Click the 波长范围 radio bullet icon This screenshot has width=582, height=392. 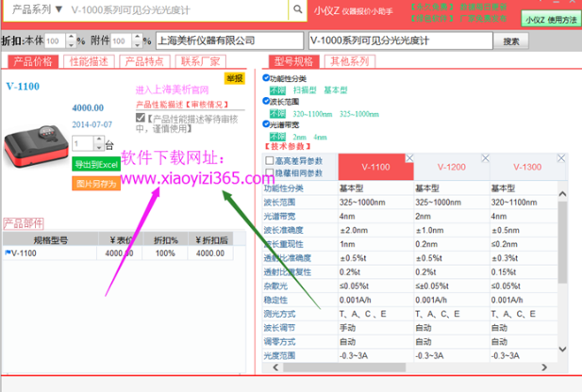[265, 103]
